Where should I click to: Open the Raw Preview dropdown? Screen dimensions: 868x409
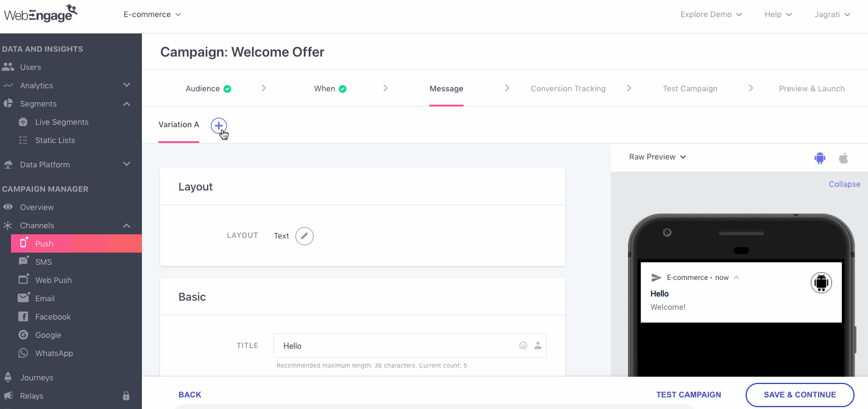coord(658,156)
